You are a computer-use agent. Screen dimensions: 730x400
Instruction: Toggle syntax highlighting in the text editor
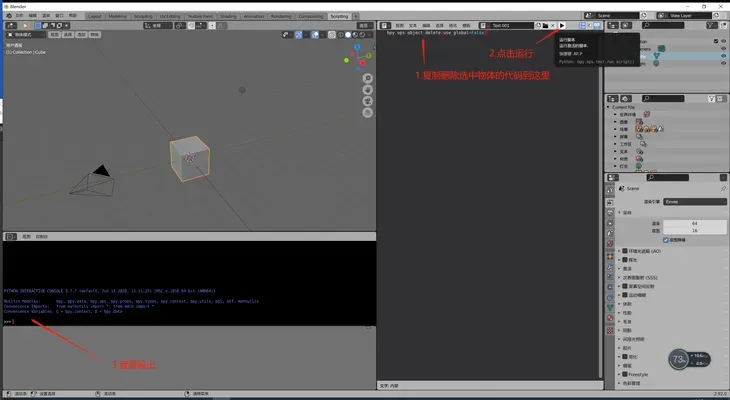(596, 26)
